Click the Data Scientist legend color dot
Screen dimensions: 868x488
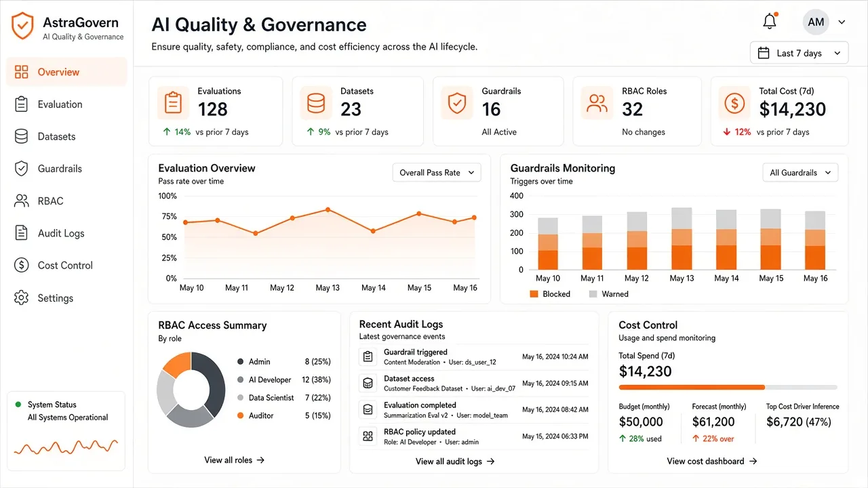pyautogui.click(x=241, y=398)
